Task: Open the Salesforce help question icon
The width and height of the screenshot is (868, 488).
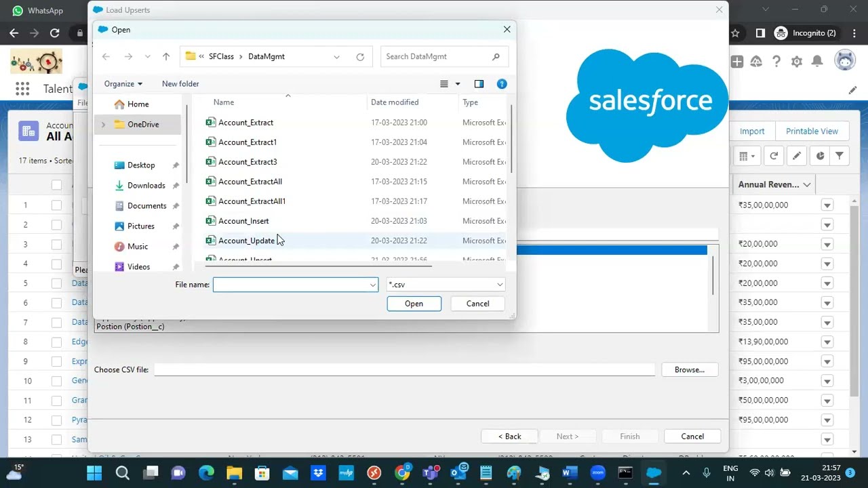Action: [x=776, y=62]
